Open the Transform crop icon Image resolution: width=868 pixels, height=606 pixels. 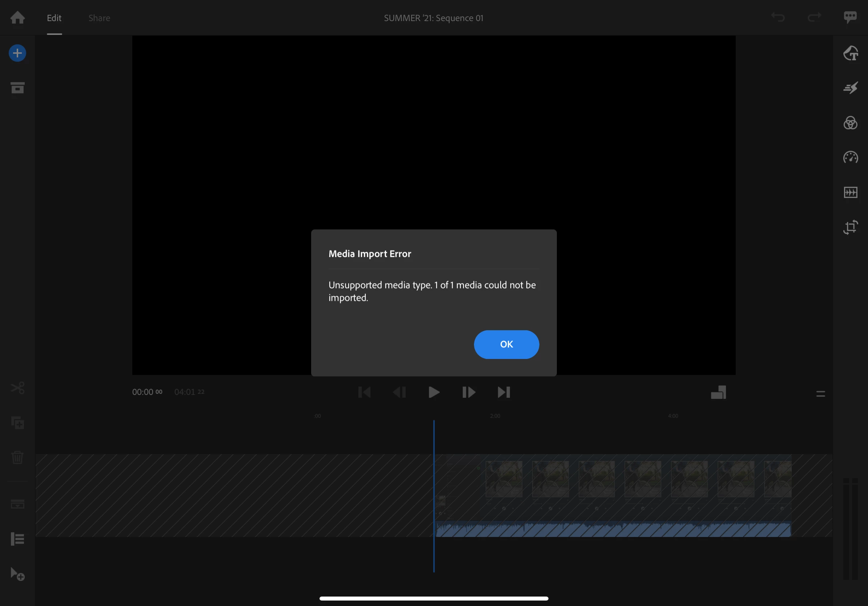[850, 227]
